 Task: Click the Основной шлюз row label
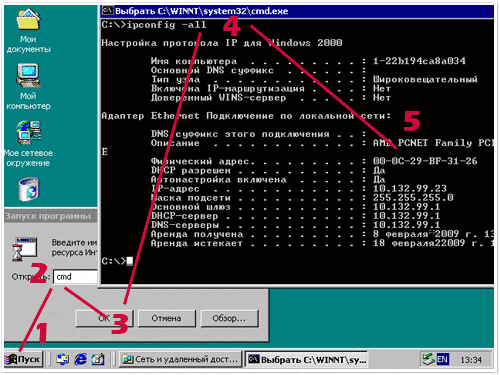(x=190, y=207)
